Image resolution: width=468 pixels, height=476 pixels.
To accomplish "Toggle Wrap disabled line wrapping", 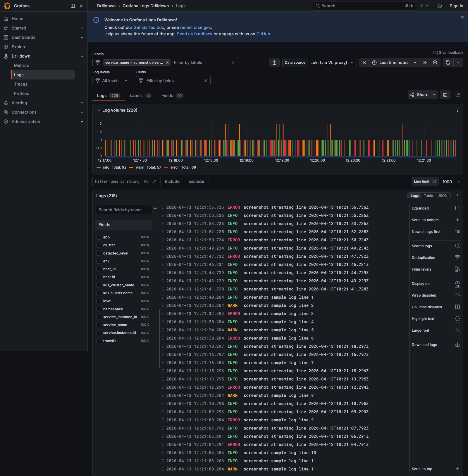I will click(x=457, y=295).
